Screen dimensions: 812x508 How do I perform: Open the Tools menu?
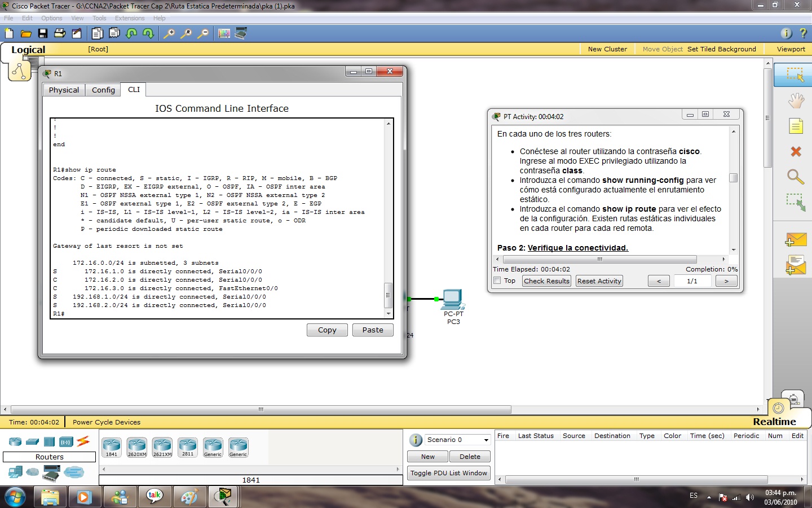[x=99, y=18]
